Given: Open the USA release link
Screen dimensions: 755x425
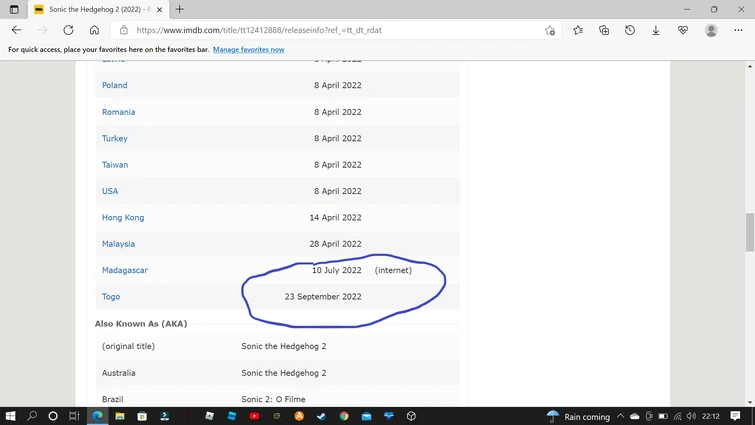Looking at the screenshot, I should coord(110,191).
